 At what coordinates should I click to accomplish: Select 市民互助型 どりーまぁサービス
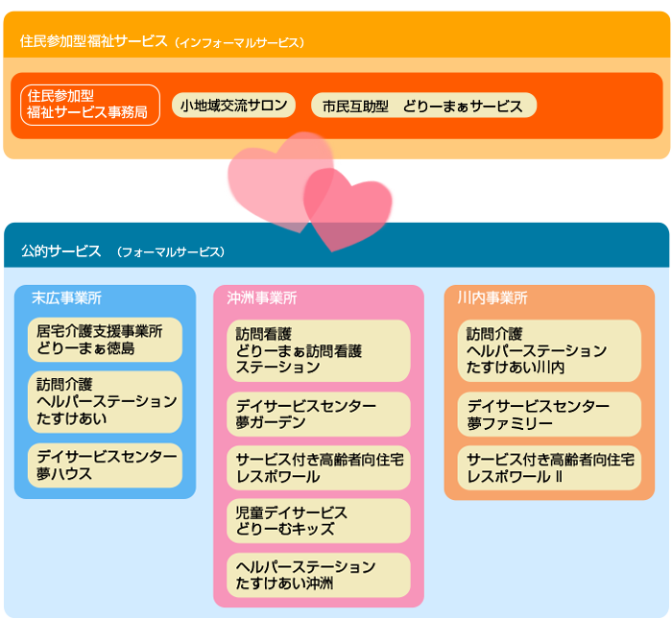[423, 106]
